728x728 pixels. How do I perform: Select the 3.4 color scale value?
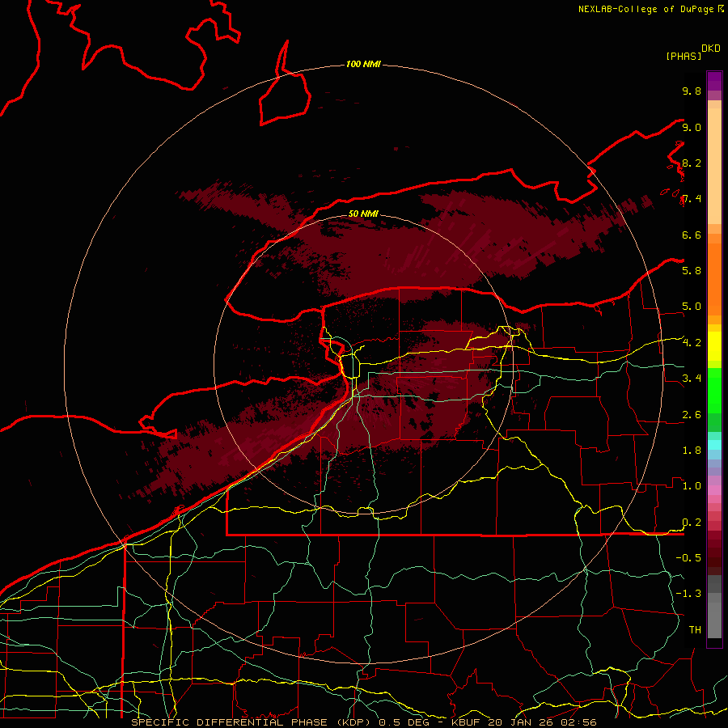(x=692, y=378)
